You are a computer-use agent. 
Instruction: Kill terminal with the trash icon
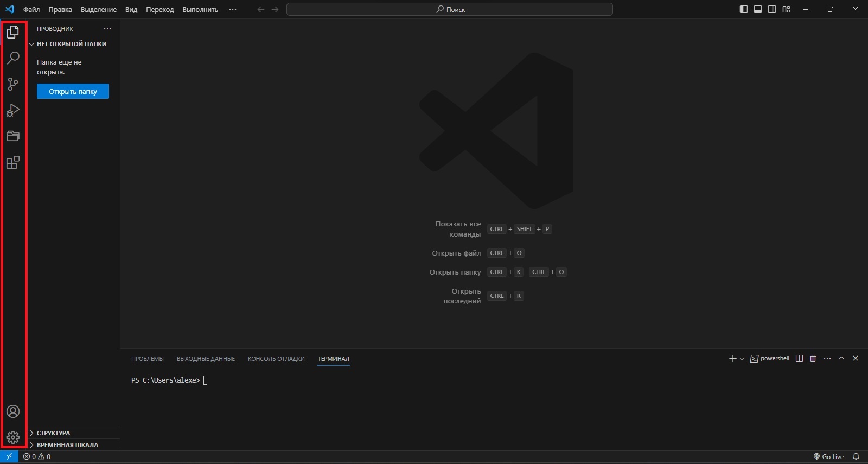click(x=813, y=359)
